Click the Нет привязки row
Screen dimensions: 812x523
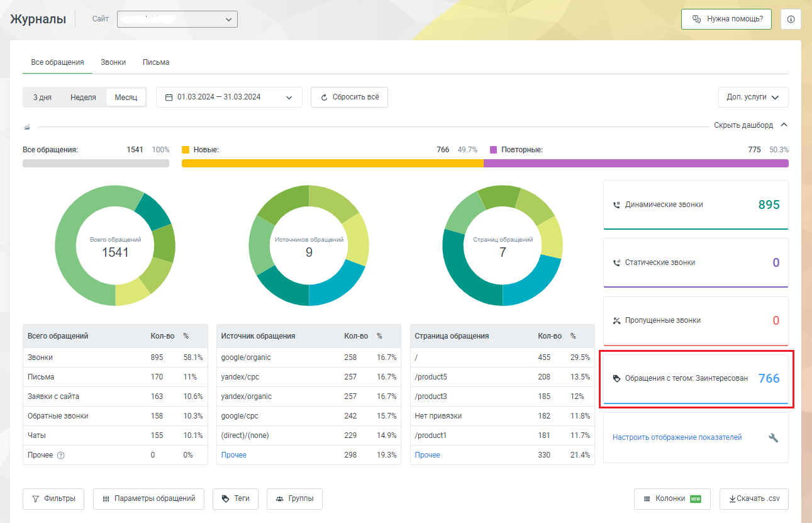coord(503,416)
